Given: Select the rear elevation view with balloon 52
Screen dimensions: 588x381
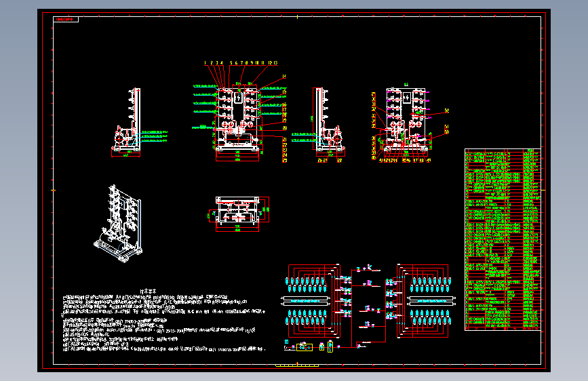Looking at the screenshot, I should coord(406,121).
